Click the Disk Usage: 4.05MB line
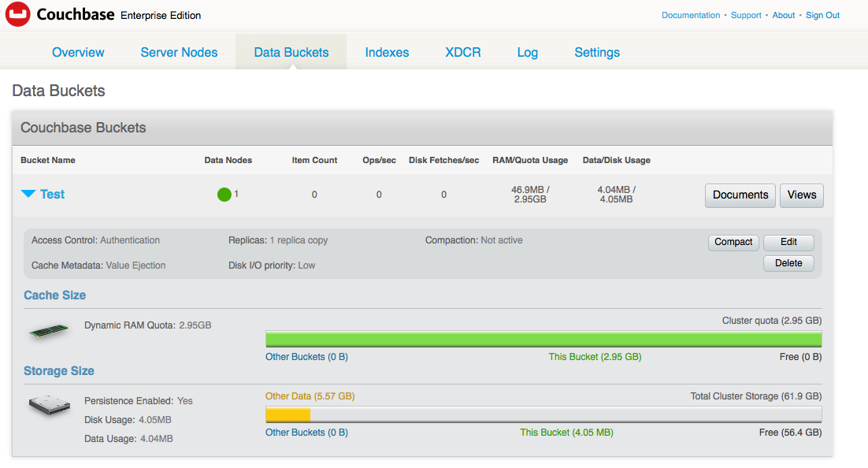 coord(128,420)
